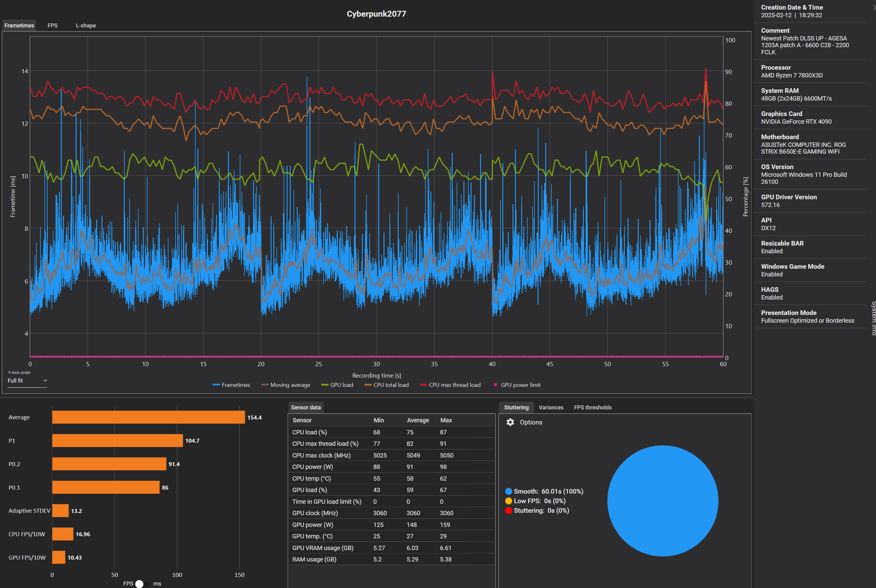Switch to the L-shape graph tab

(86, 26)
